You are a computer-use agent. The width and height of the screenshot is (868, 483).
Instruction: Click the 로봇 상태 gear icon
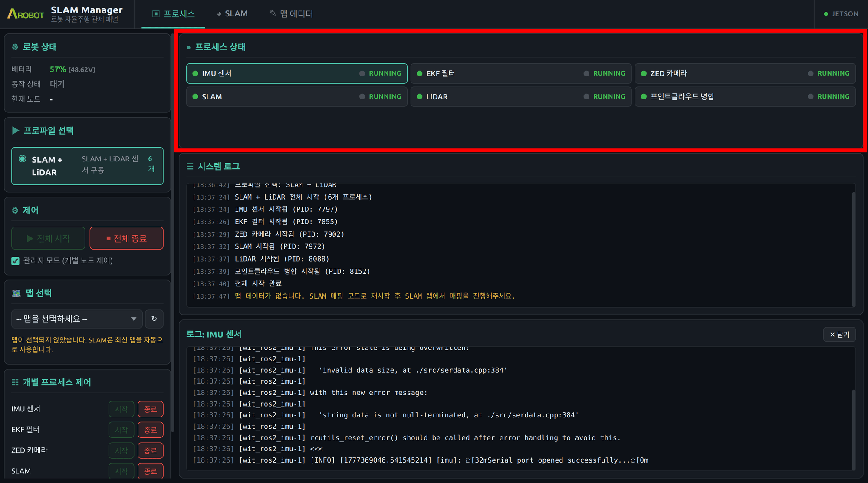pos(15,47)
